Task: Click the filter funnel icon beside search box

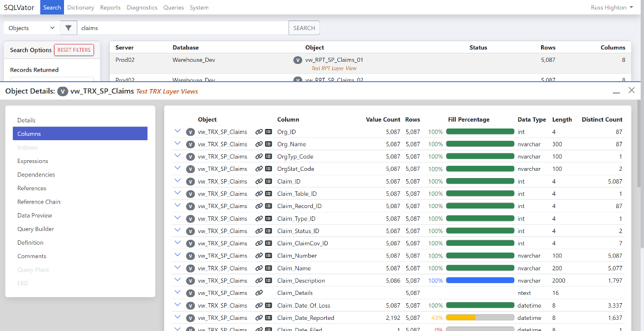Action: (68, 28)
